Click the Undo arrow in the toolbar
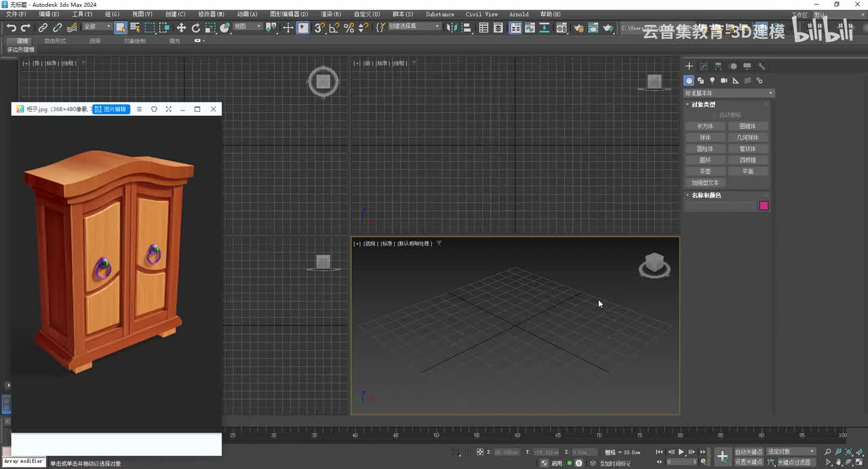 pyautogui.click(x=11, y=28)
